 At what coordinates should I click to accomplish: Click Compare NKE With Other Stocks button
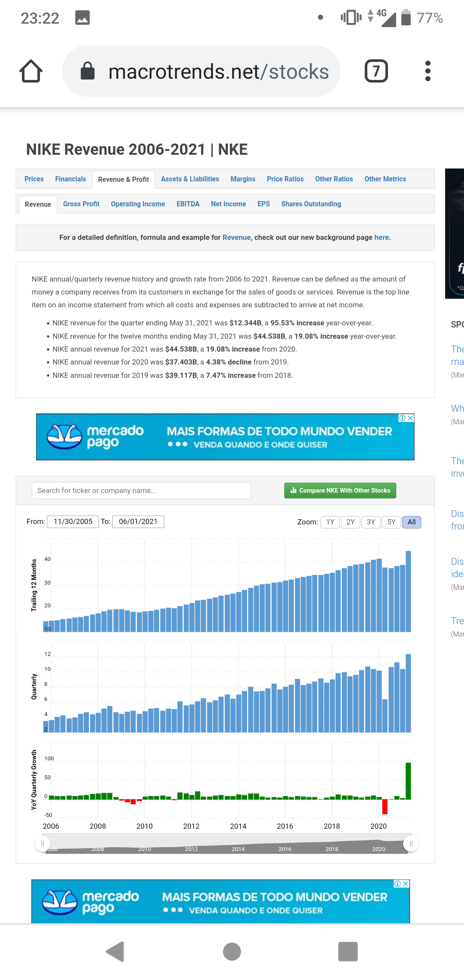pyautogui.click(x=340, y=490)
